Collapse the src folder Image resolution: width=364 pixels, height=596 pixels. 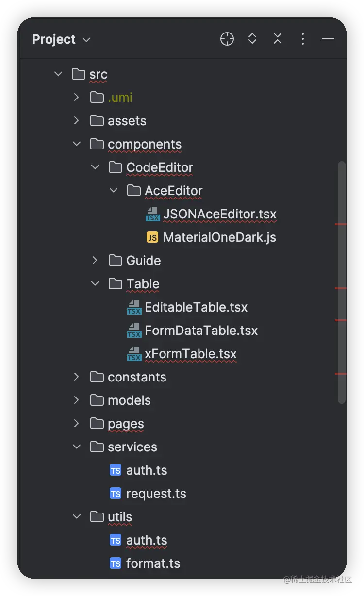tap(58, 74)
